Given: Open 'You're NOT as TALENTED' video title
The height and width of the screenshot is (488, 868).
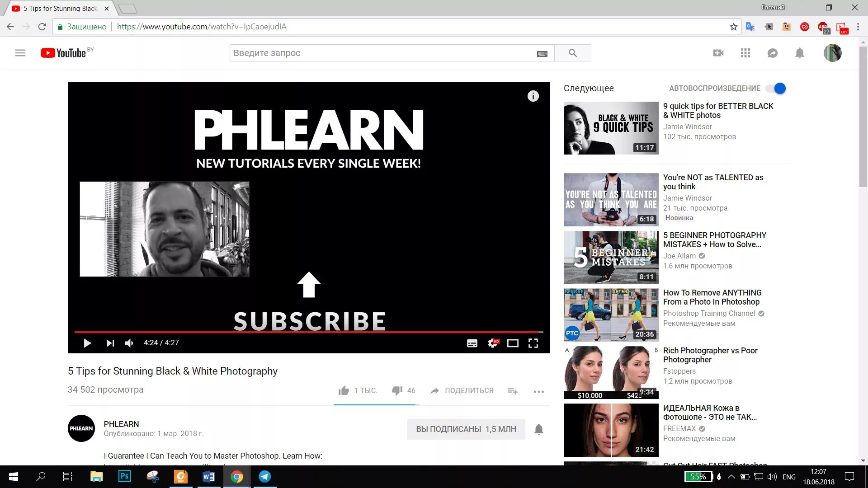Looking at the screenshot, I should point(713,182).
